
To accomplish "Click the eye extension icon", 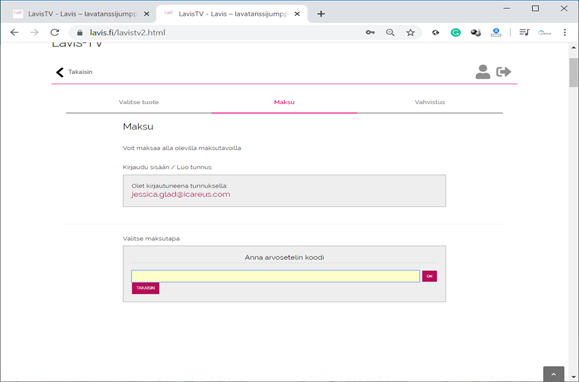I will point(436,32).
